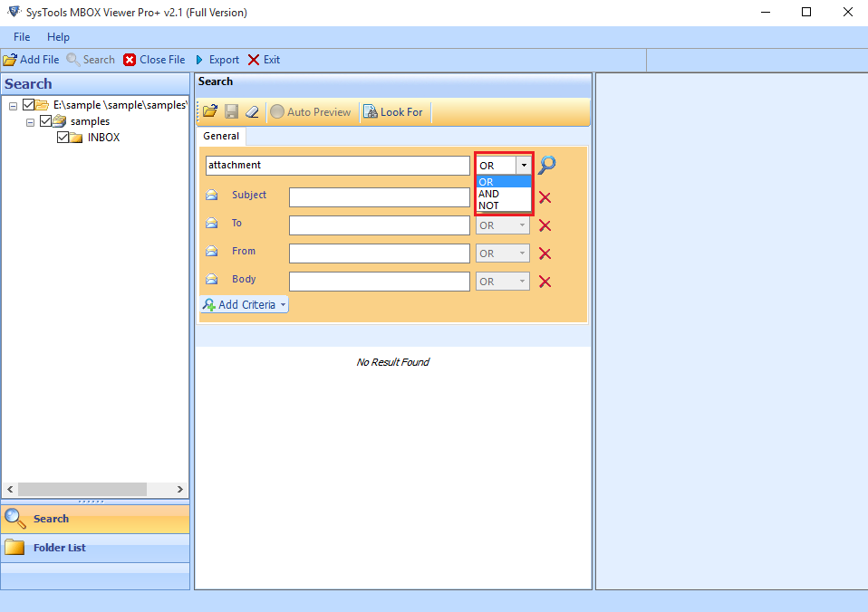Image resolution: width=868 pixels, height=612 pixels.
Task: Collapse the E:\sample root tree node
Action: (x=14, y=106)
